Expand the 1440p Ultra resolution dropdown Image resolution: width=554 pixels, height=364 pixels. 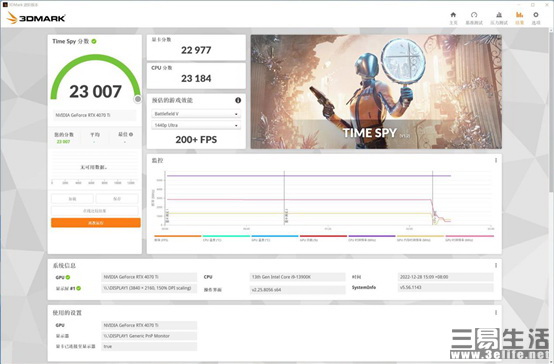[x=196, y=125]
